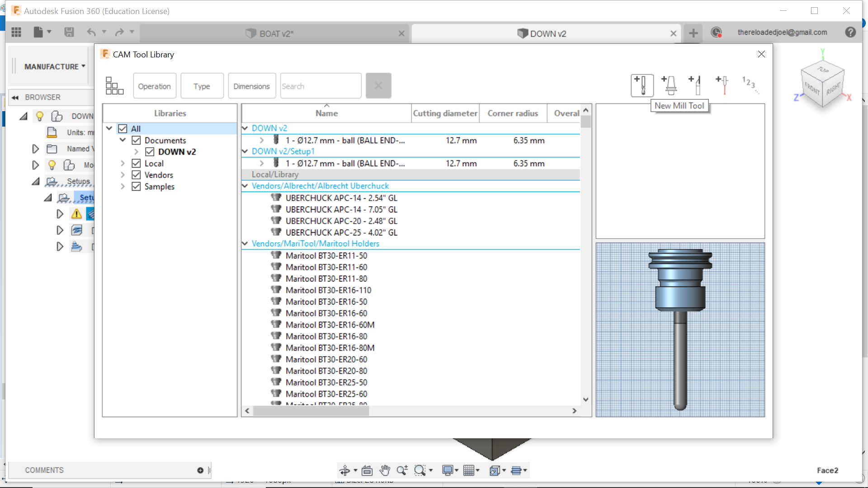Image resolution: width=868 pixels, height=488 pixels.
Task: Uncheck the Vendors library checkbox
Action: tap(136, 175)
